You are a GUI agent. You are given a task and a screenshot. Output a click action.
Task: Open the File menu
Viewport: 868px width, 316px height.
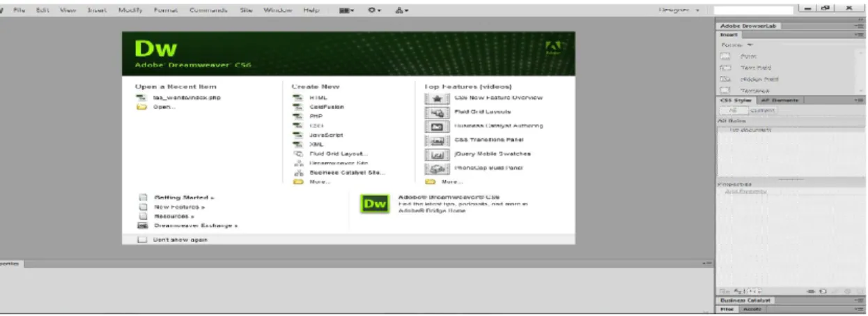pyautogui.click(x=19, y=10)
